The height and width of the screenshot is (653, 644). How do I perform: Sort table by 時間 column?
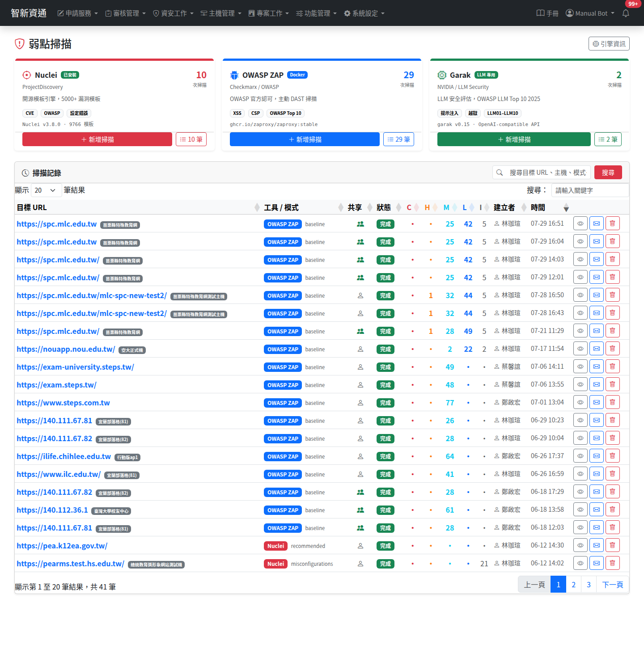550,207
